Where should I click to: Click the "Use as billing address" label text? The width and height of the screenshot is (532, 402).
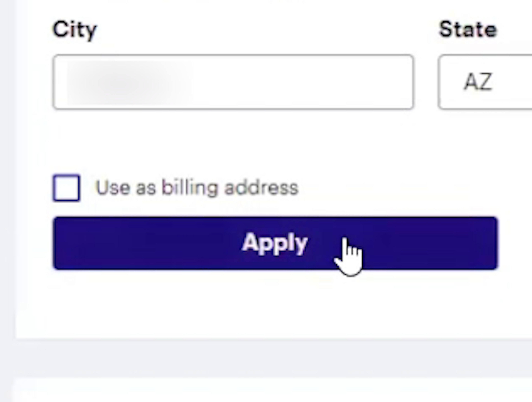197,188
